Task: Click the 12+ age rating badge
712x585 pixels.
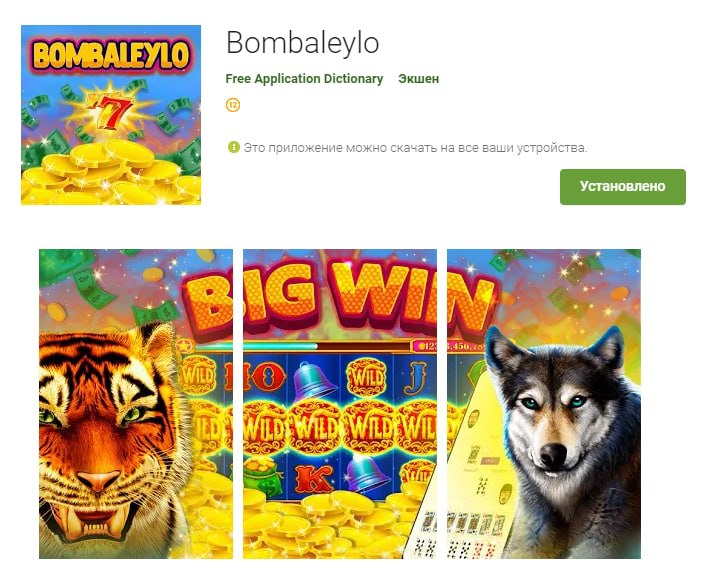Action: (233, 105)
